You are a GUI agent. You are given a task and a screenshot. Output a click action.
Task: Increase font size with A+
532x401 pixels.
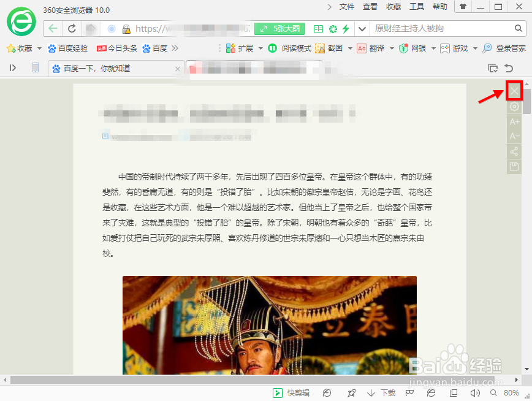click(514, 121)
